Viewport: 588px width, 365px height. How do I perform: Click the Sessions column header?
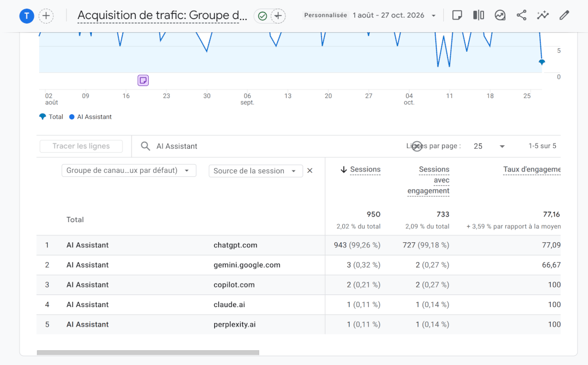(x=365, y=169)
